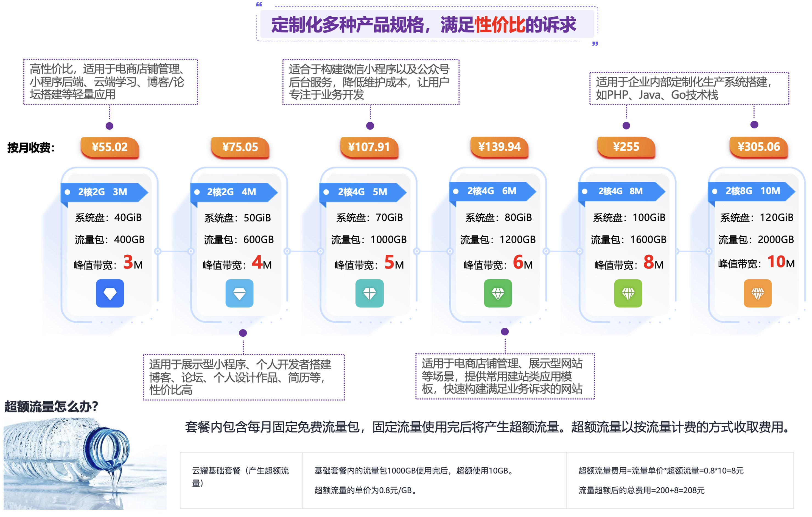Click the 流量包: 1200GB text

click(x=498, y=240)
